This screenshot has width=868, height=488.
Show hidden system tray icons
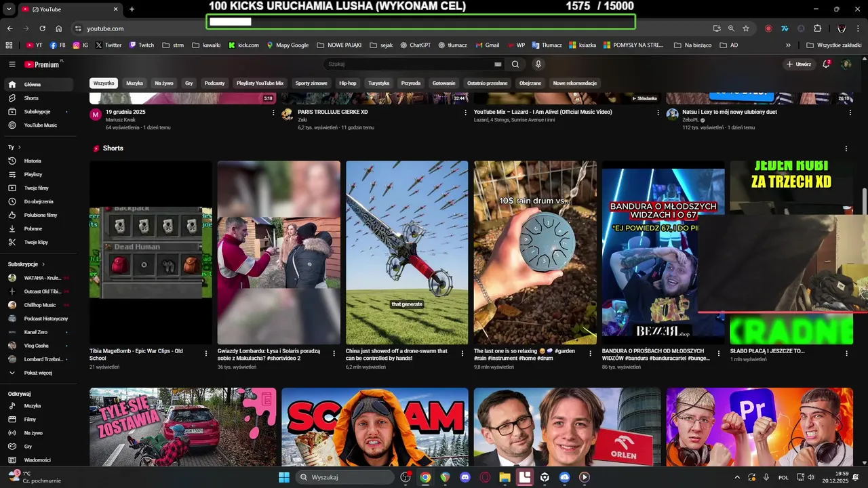[737, 477]
